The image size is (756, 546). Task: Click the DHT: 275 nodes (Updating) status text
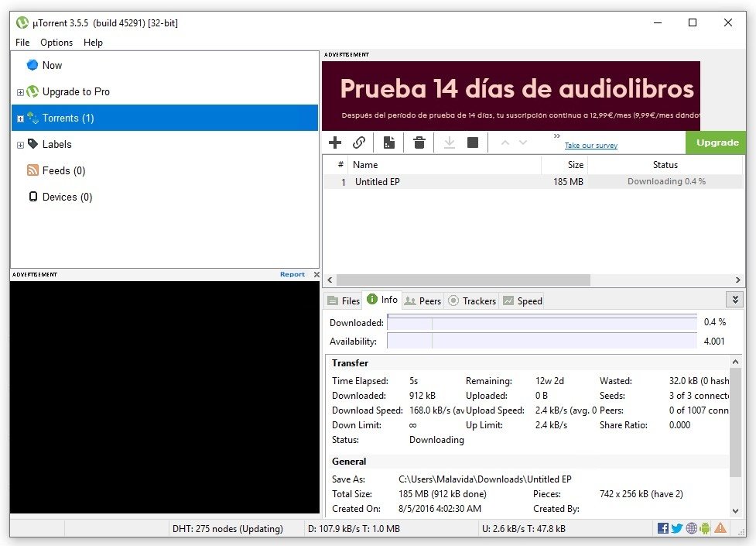(227, 529)
